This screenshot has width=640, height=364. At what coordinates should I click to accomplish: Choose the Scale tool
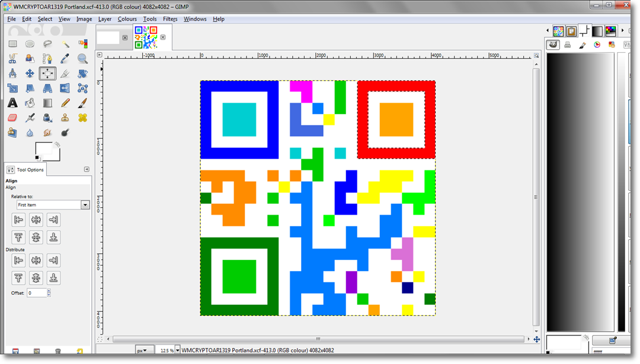12,88
